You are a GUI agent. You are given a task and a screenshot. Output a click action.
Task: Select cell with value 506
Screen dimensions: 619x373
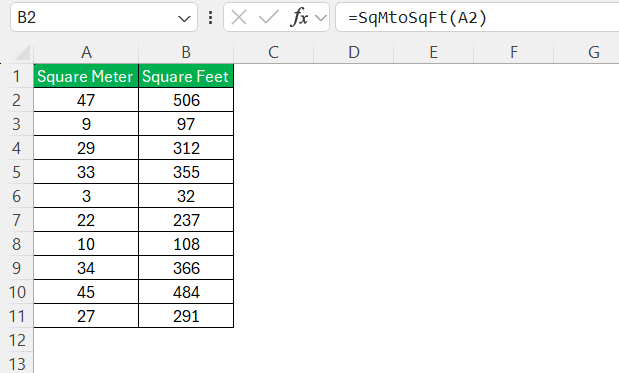click(186, 100)
